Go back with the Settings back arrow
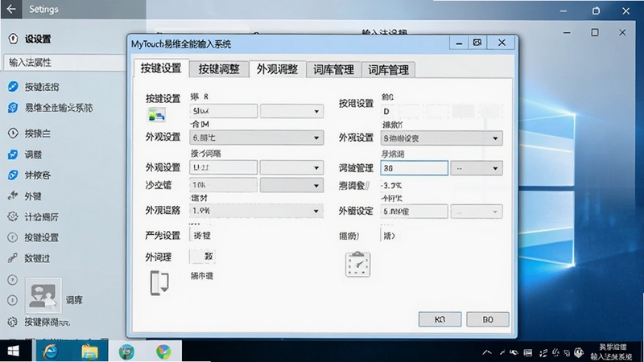The height and width of the screenshot is (362, 644). pos(11,9)
